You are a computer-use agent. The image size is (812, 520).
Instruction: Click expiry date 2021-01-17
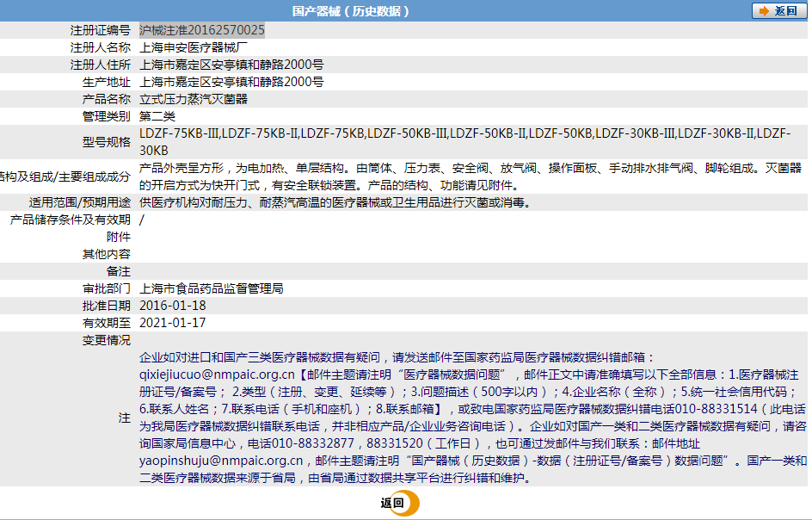(172, 323)
